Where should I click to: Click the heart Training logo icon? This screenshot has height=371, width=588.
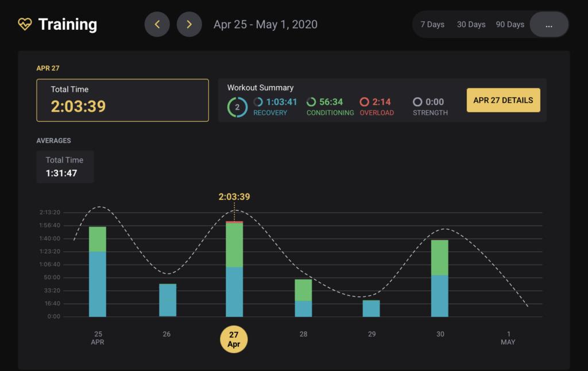pos(25,24)
